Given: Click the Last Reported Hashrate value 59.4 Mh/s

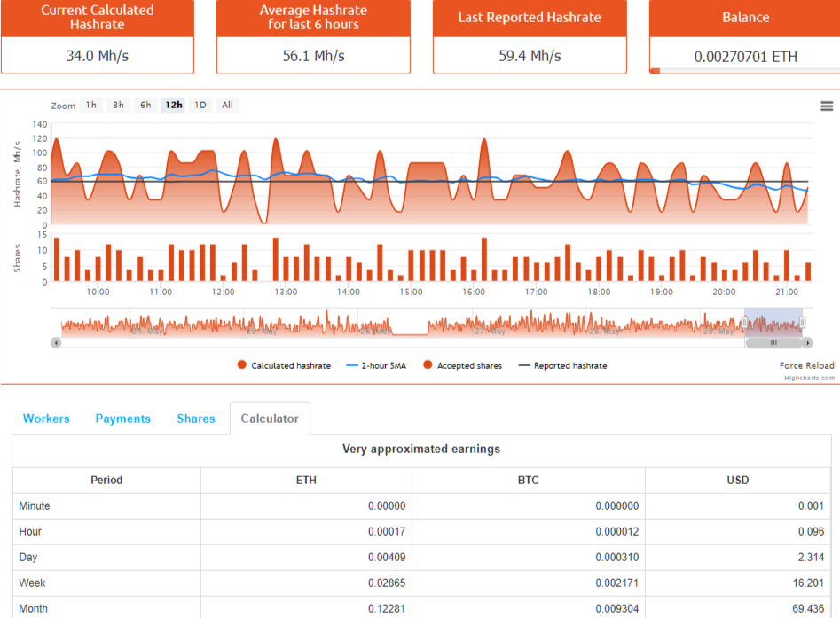Looking at the screenshot, I should 530,56.
